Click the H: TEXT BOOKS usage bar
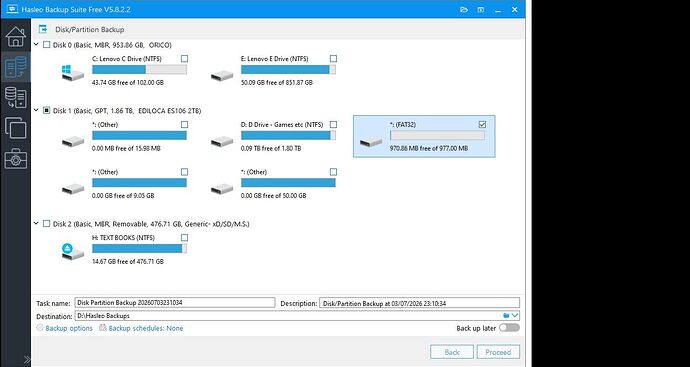 (x=139, y=249)
